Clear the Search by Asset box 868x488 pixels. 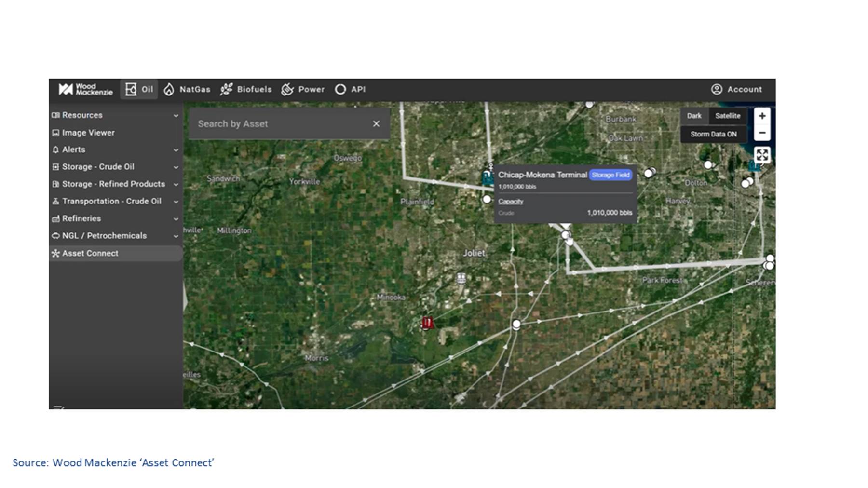pyautogui.click(x=376, y=124)
